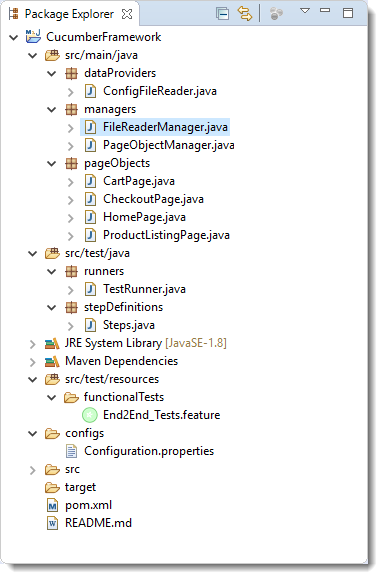Select CheckoutPage.java
This screenshot has width=383, height=579.
click(x=153, y=199)
